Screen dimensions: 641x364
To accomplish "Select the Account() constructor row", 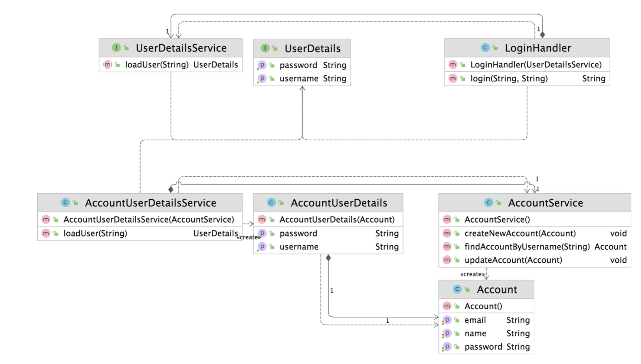I will (483, 306).
